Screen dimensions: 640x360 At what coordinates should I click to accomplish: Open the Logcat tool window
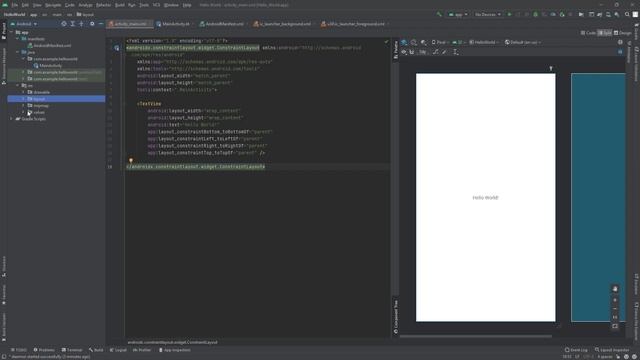[x=118, y=350]
